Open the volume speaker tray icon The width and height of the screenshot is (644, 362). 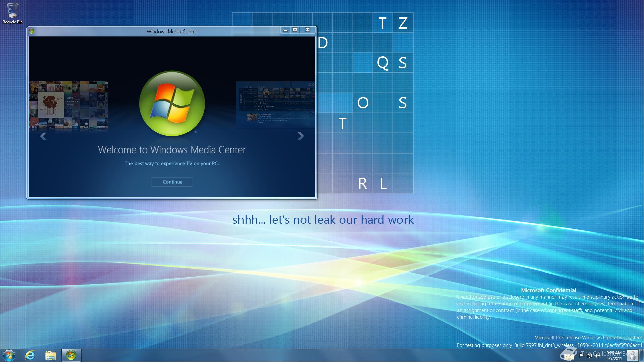coord(597,356)
